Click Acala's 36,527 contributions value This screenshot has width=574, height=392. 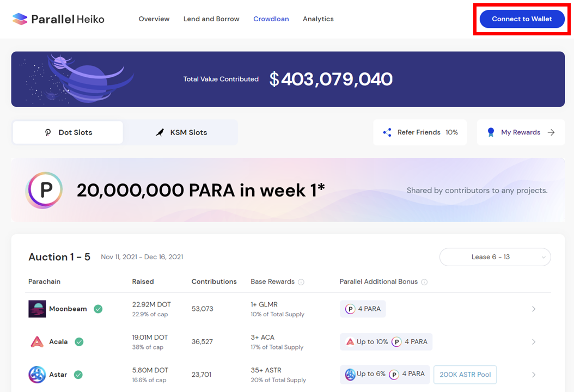tap(202, 342)
